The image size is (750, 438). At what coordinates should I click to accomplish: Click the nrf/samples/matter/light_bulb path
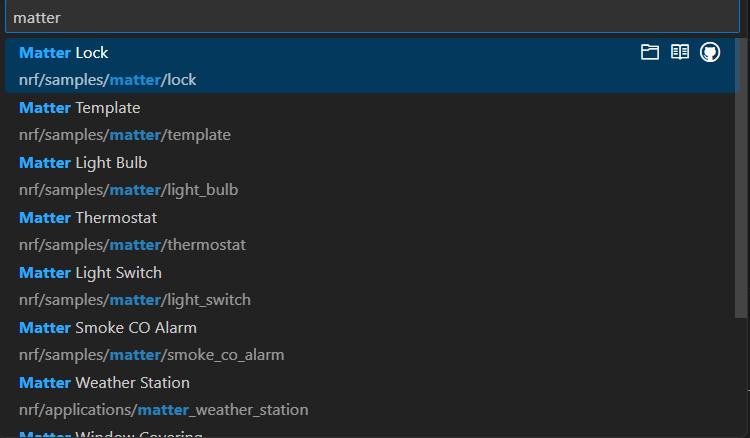(128, 190)
